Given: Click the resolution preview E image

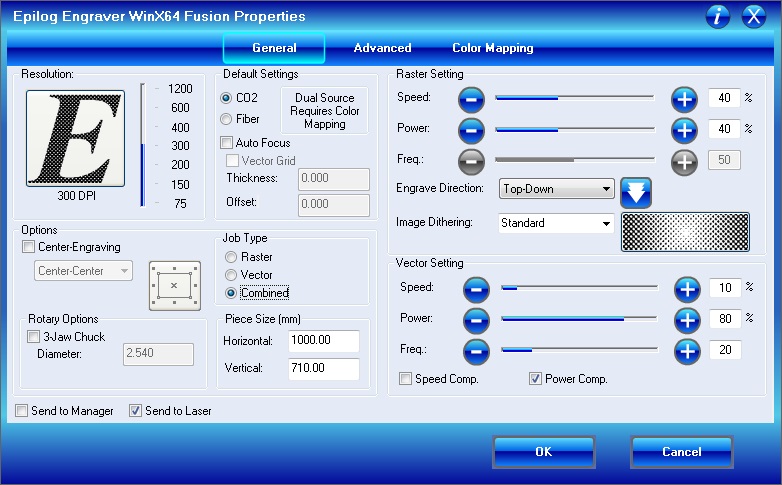Looking at the screenshot, I should (x=75, y=138).
